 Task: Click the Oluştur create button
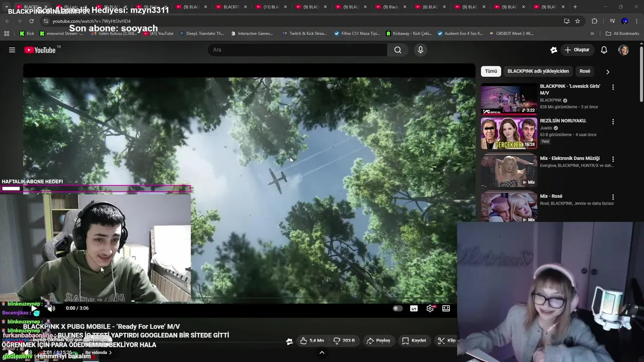(x=577, y=50)
